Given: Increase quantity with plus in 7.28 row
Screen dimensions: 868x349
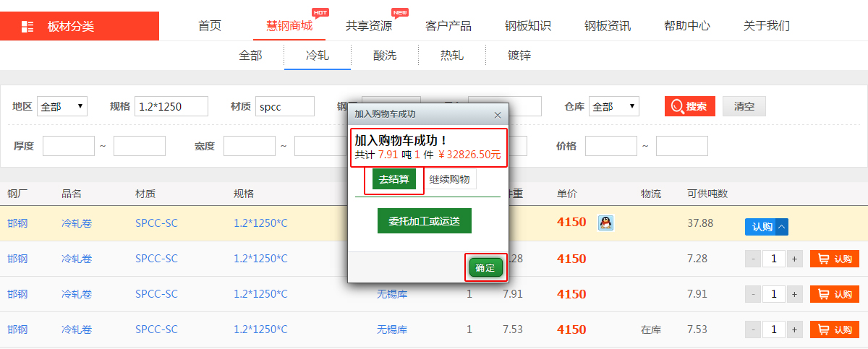Looking at the screenshot, I should coord(794,259).
